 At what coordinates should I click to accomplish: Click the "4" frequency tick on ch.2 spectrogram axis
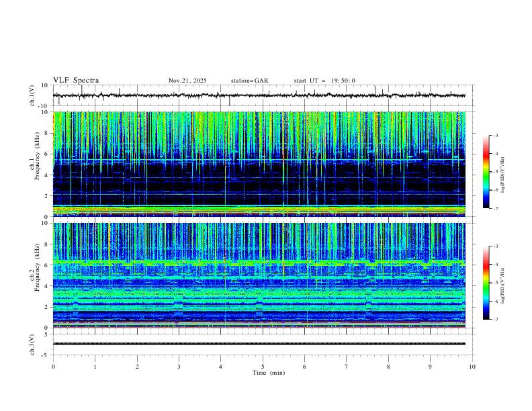pyautogui.click(x=47, y=286)
